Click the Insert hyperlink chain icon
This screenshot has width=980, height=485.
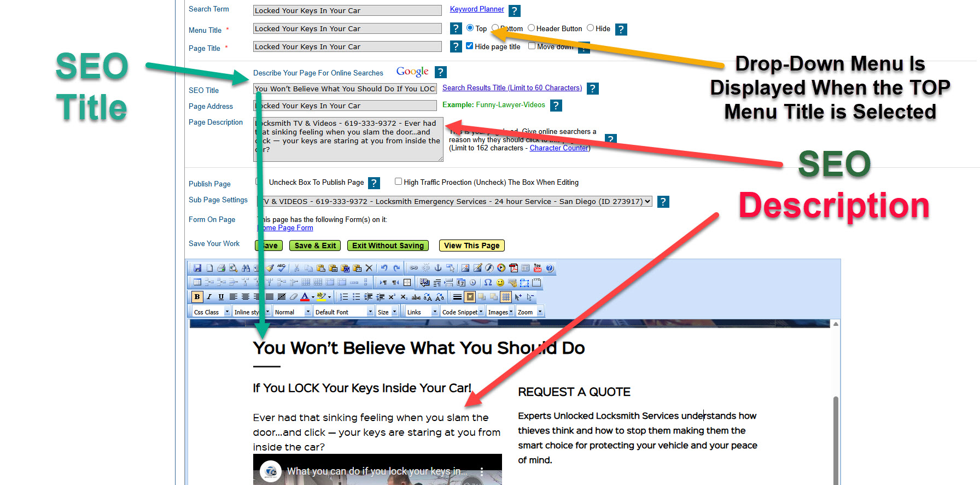(414, 268)
